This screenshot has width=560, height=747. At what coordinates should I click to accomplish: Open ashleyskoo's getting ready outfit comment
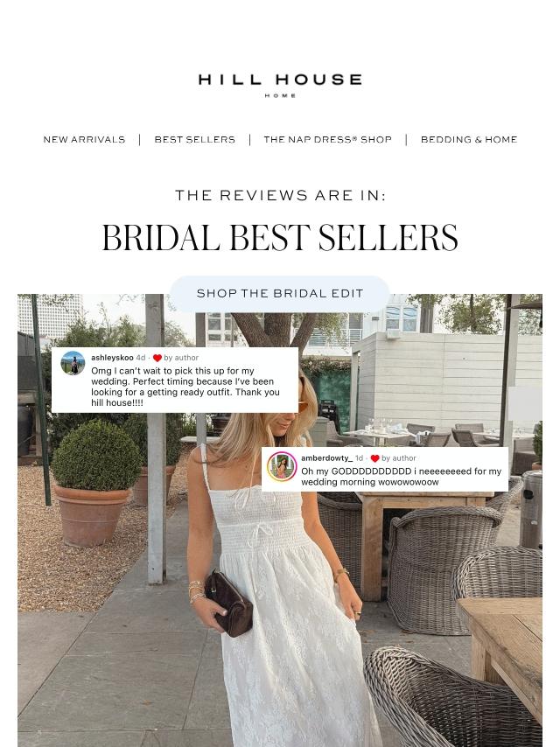point(185,387)
